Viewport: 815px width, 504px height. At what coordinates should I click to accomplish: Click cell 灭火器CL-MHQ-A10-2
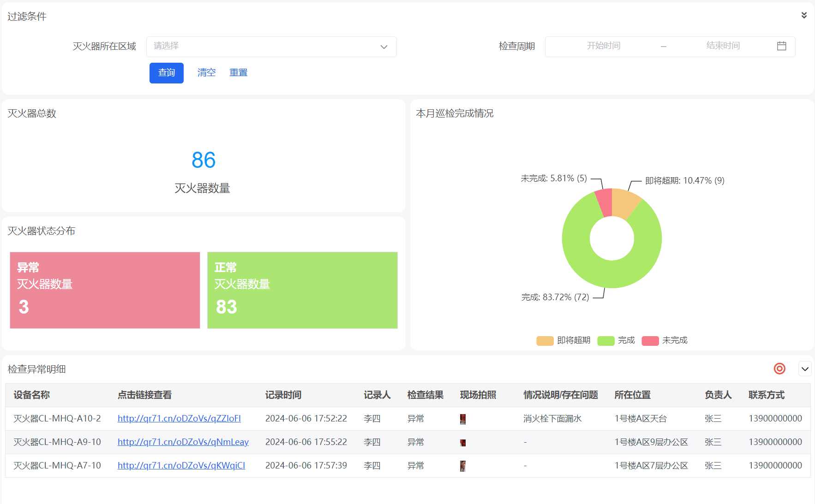(x=57, y=418)
